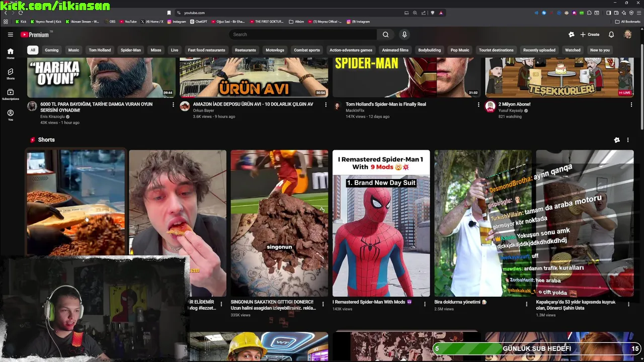
Task: Click the YouTube search input field
Action: [x=302, y=35]
